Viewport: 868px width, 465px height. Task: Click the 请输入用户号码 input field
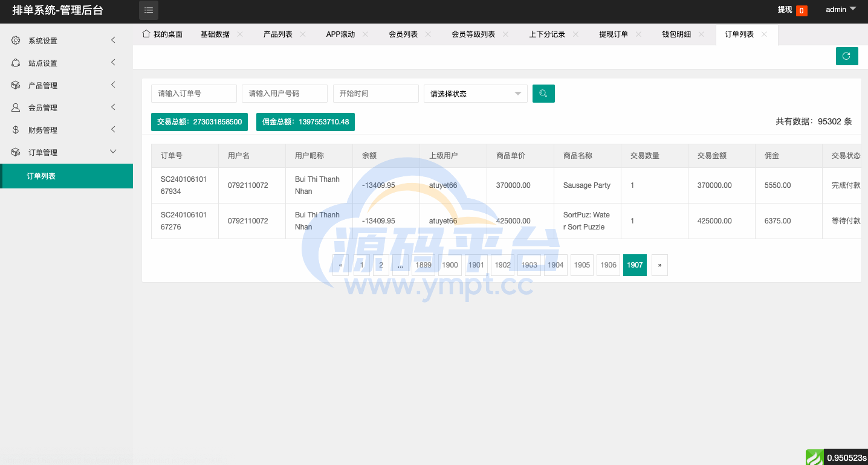[285, 94]
